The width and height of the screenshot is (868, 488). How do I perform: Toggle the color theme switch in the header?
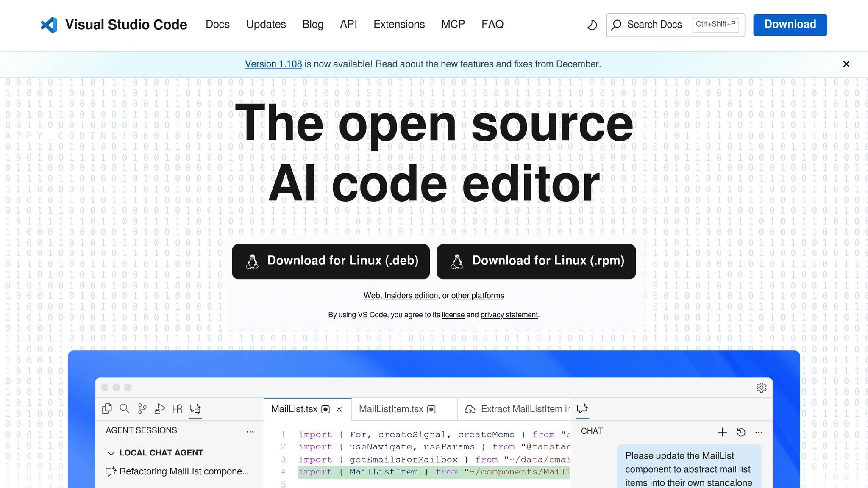[592, 25]
